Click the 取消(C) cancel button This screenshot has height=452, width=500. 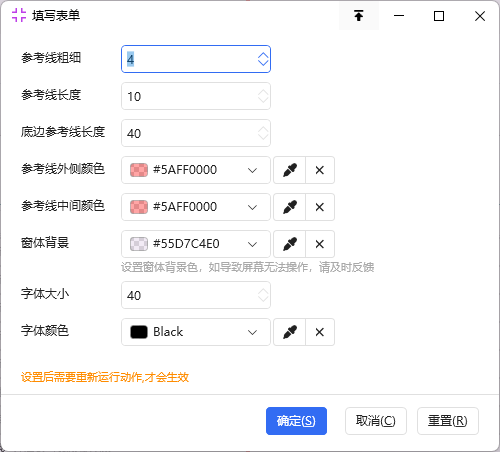click(x=376, y=421)
